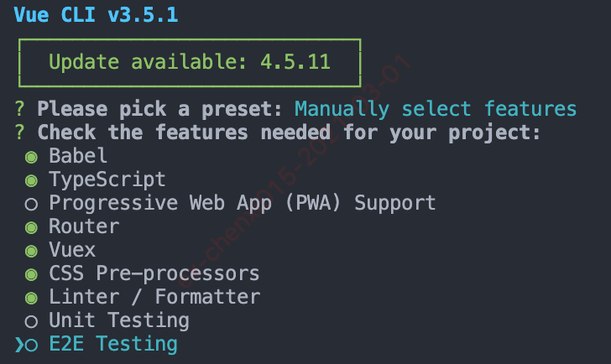Deselect the Vuex green circle
The width and height of the screenshot is (611, 364).
(31, 251)
